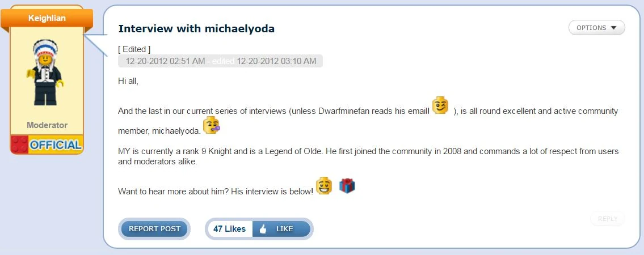Screen dimensions: 644x255
Task: Click the Moderator rank label
Action: (x=47, y=125)
